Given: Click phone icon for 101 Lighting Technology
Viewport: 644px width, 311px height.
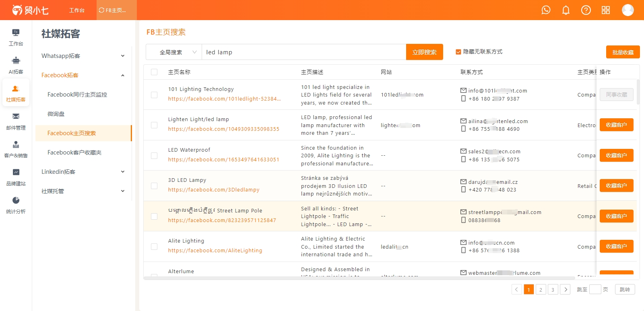Looking at the screenshot, I should (464, 99).
